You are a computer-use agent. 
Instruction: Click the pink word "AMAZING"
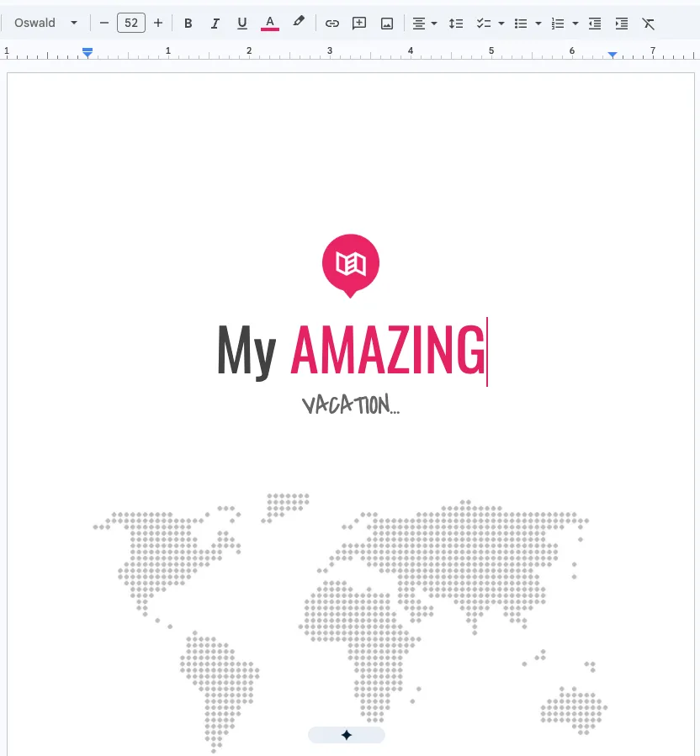[388, 350]
